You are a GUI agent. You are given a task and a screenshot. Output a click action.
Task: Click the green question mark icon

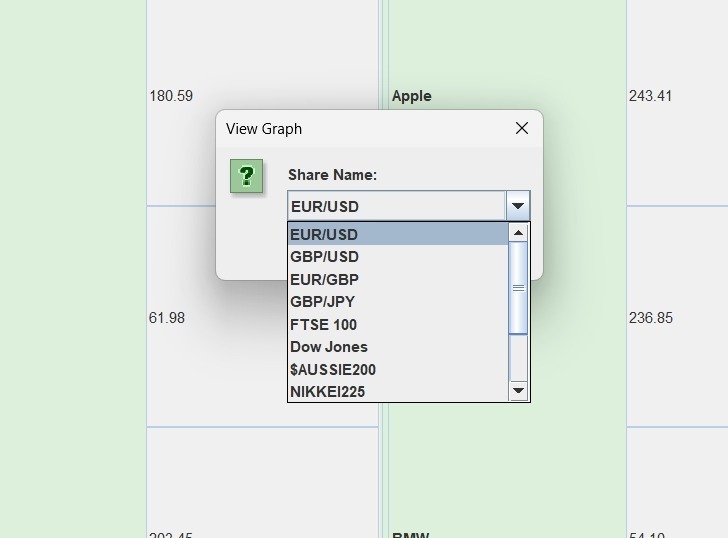247,176
